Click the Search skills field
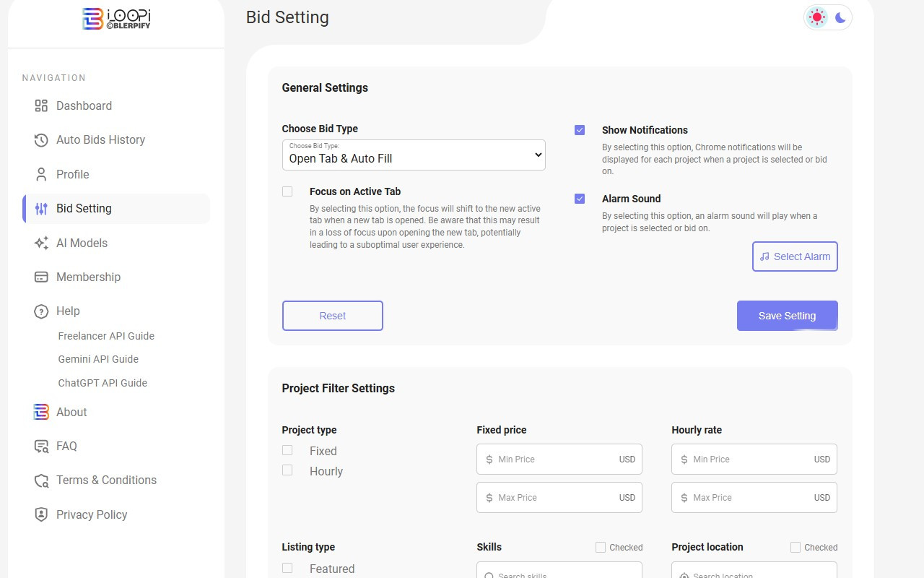The image size is (924, 578). 559,570
